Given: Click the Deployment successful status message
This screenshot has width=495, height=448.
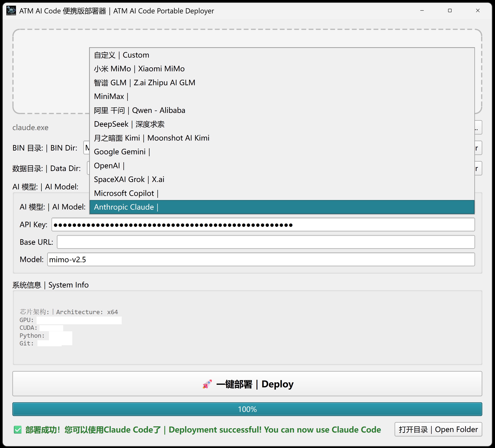Looking at the screenshot, I should 203,430.
